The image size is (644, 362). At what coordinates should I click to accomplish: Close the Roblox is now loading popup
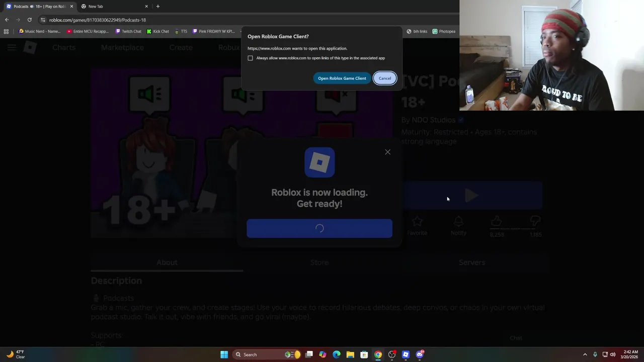[x=387, y=152]
